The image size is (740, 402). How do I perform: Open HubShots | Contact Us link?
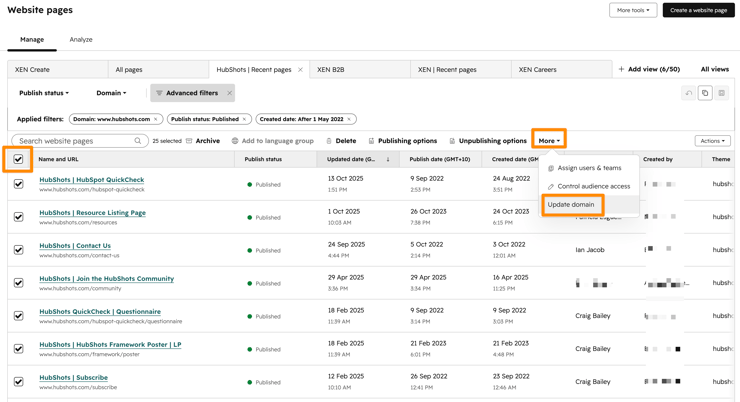point(75,246)
